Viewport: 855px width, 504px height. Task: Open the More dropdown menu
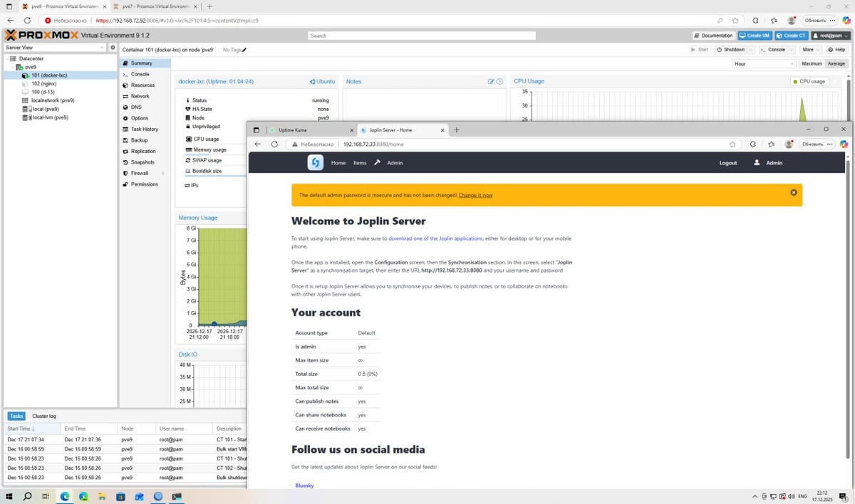pyautogui.click(x=810, y=50)
